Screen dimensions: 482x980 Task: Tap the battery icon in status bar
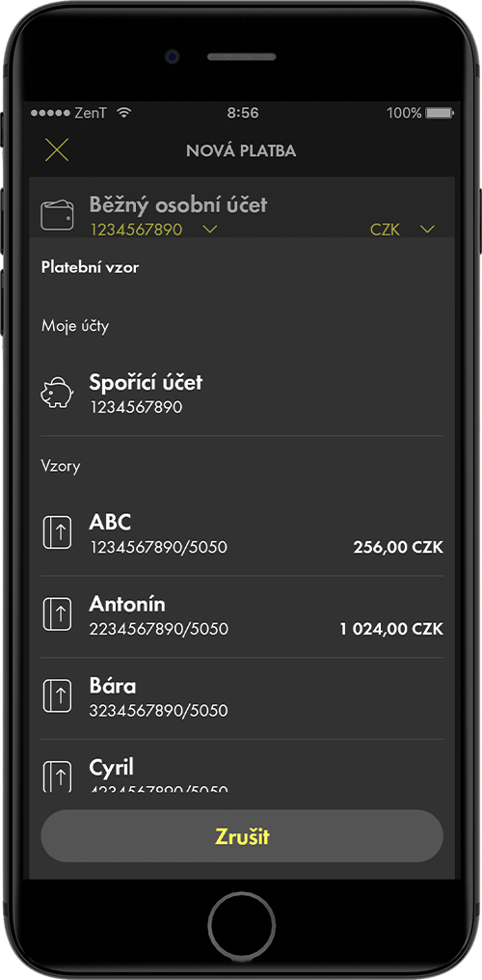click(x=439, y=113)
